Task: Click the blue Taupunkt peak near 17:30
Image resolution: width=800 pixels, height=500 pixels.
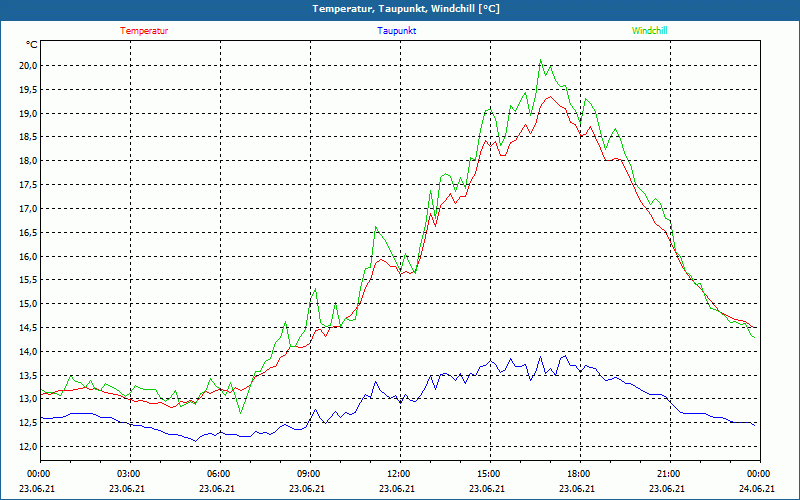Action: 565,356
